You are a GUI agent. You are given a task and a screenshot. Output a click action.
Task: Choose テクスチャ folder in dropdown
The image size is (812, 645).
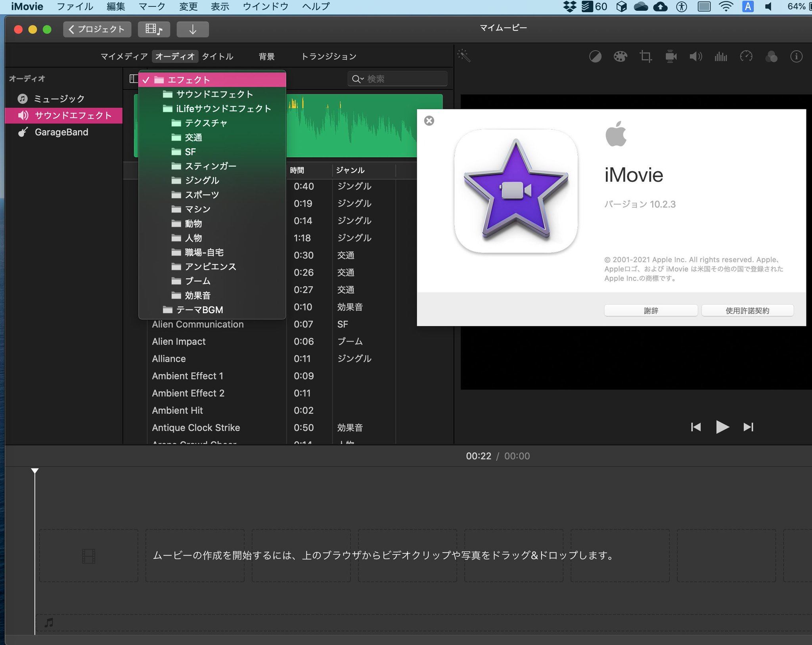(x=212, y=123)
